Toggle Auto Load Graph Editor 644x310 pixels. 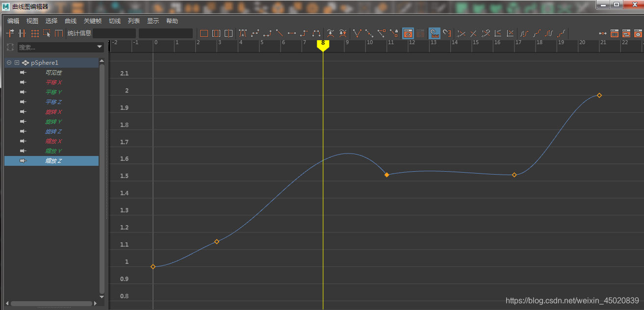click(x=408, y=33)
